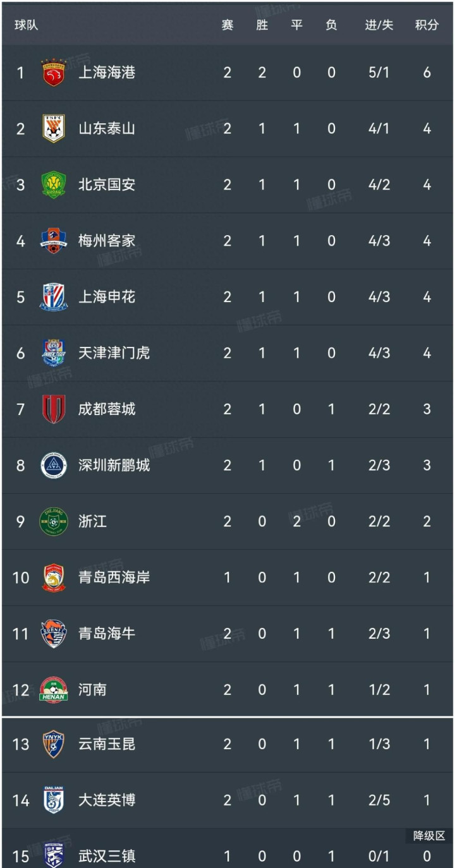Click the 胜 column header
Image resolution: width=455 pixels, height=868 pixels.
(x=262, y=25)
